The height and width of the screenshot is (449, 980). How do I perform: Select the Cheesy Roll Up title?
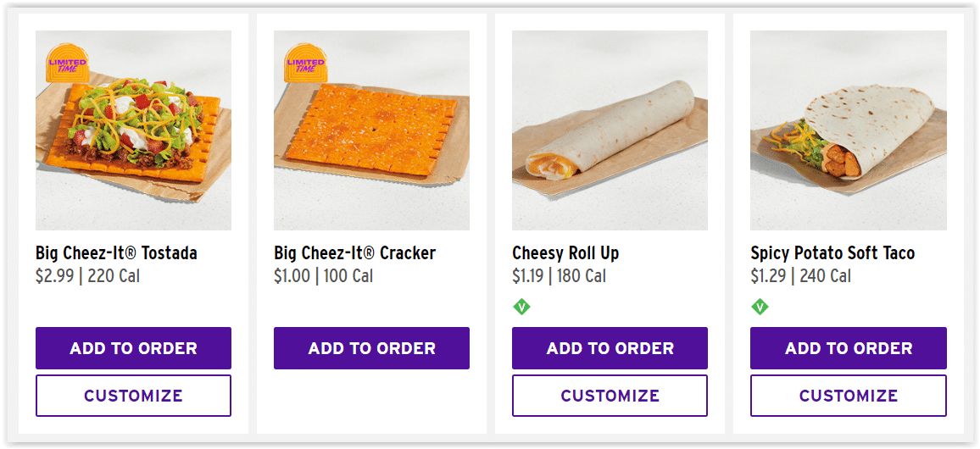tap(565, 253)
